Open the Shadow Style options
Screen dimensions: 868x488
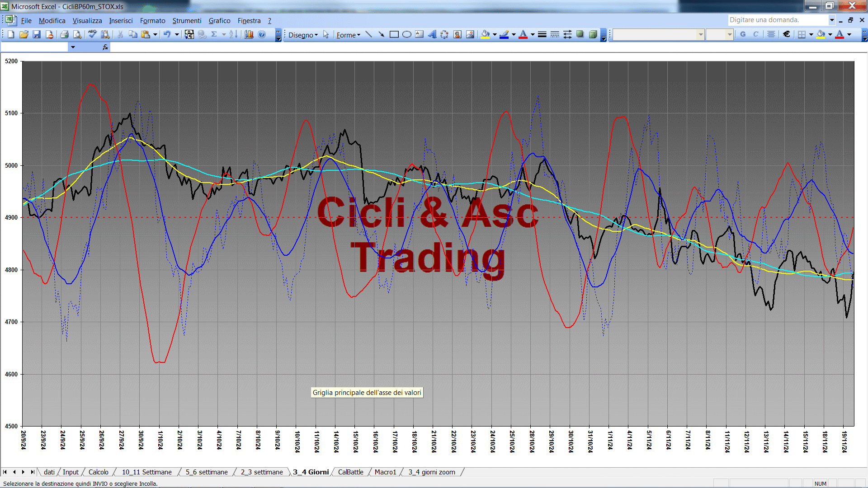(x=580, y=34)
